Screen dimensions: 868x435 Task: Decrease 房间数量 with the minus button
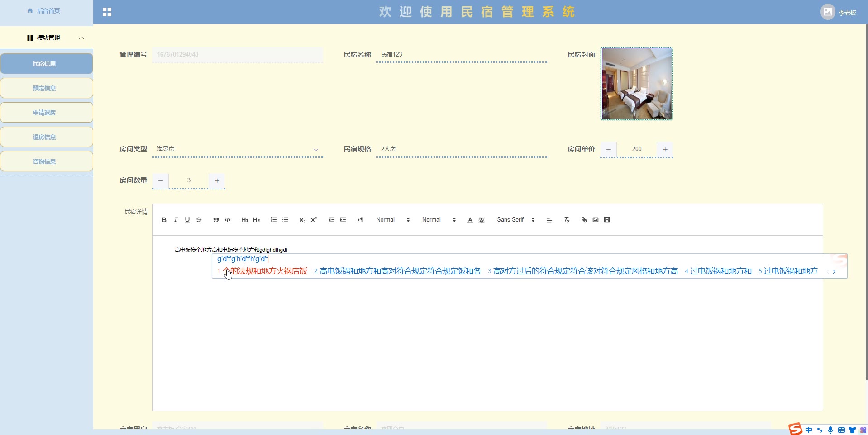161,180
